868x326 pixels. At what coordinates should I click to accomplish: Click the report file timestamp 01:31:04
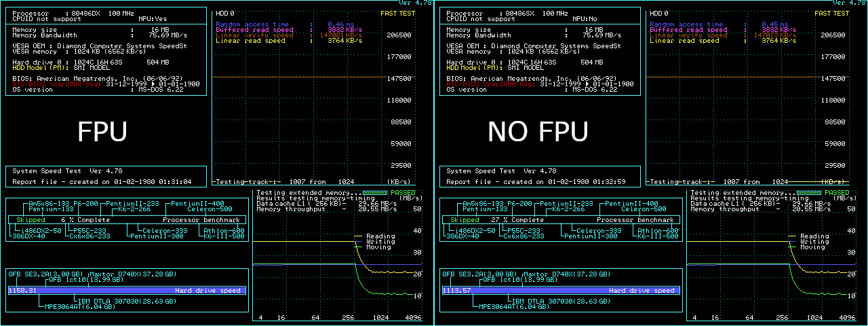[x=176, y=182]
